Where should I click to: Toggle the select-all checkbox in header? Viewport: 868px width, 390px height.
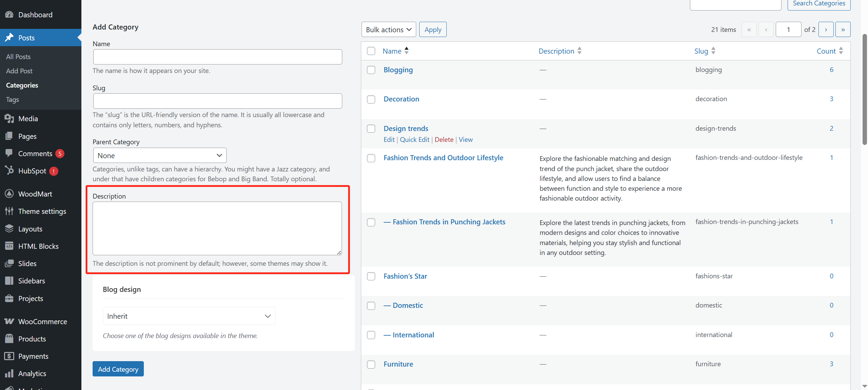pos(371,51)
